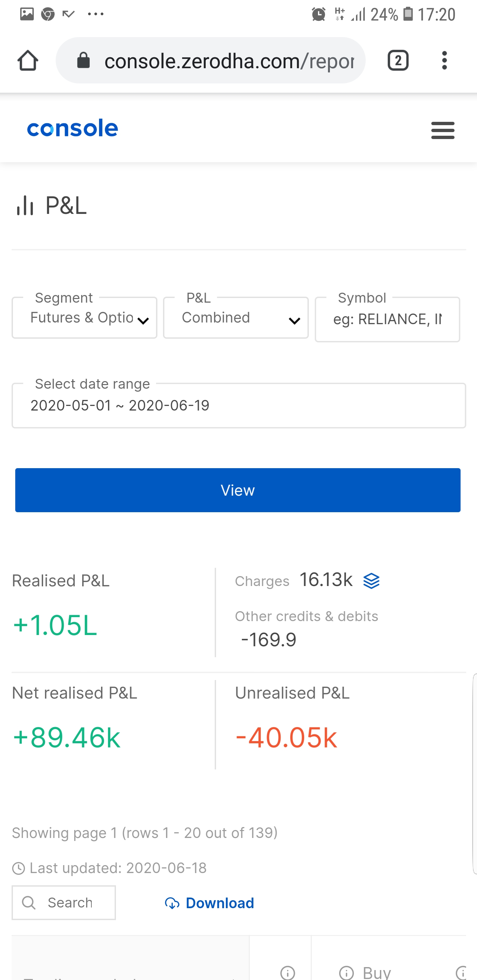Expand the Segment dropdown

point(84,318)
